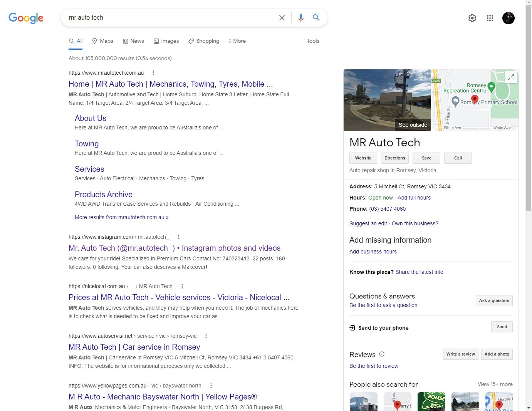Click Add full hours link
The height and width of the screenshot is (411, 532).
(414, 198)
